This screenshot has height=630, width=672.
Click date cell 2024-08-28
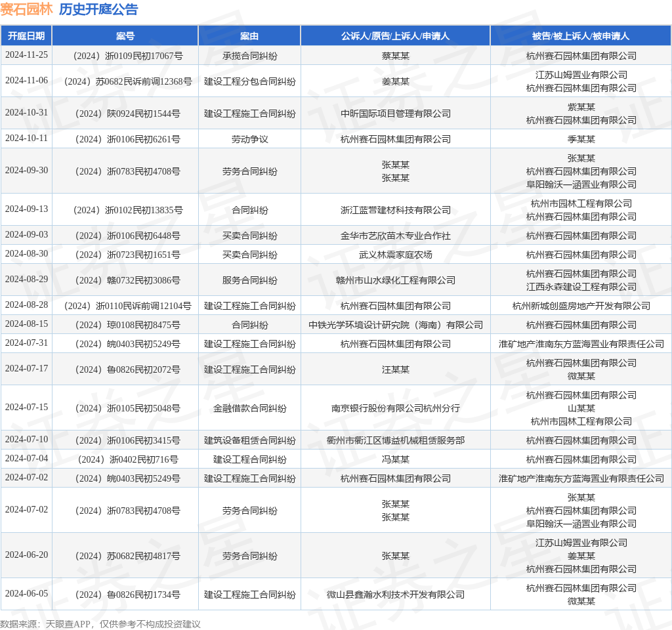(26, 304)
